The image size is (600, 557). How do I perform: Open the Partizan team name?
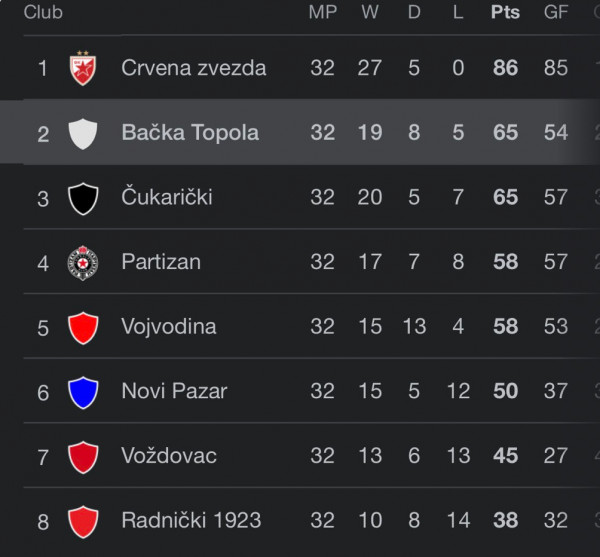[x=161, y=262]
